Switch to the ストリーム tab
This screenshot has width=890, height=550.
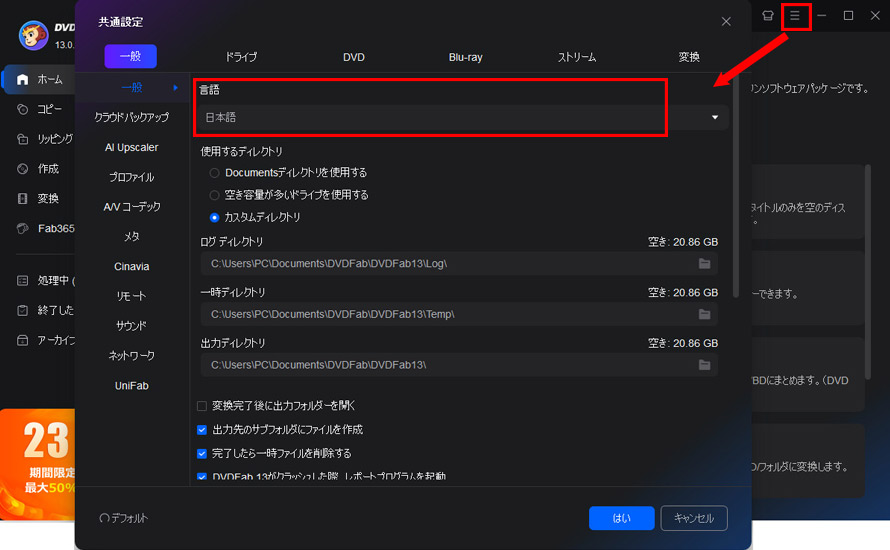(577, 57)
